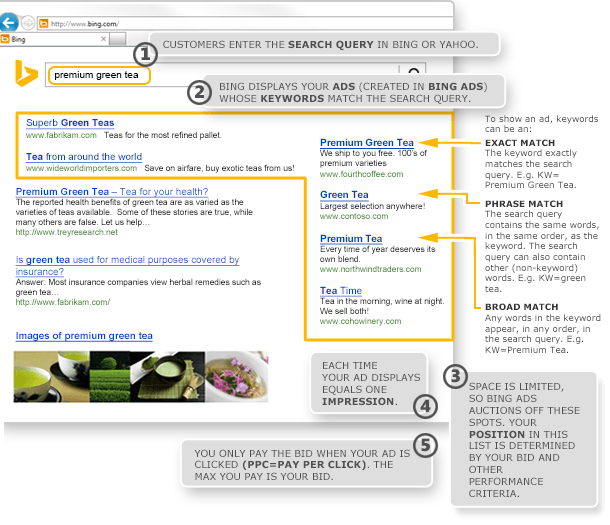The height and width of the screenshot is (525, 610).
Task: Click the EXACT MATCH heading
Action: click(520, 143)
